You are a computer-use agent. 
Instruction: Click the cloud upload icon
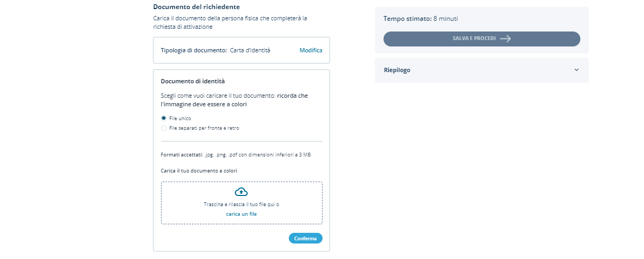[x=241, y=192]
